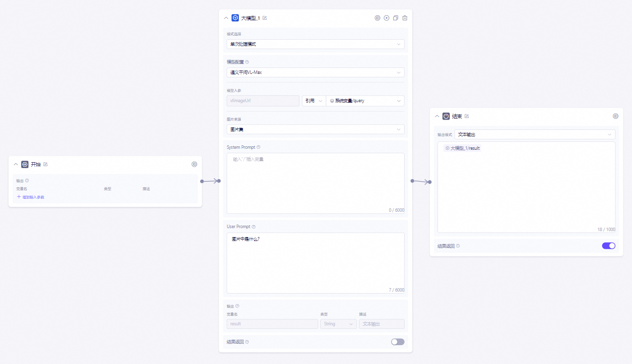Click the 模型入参 label
The height and width of the screenshot is (364, 632).
point(234,90)
